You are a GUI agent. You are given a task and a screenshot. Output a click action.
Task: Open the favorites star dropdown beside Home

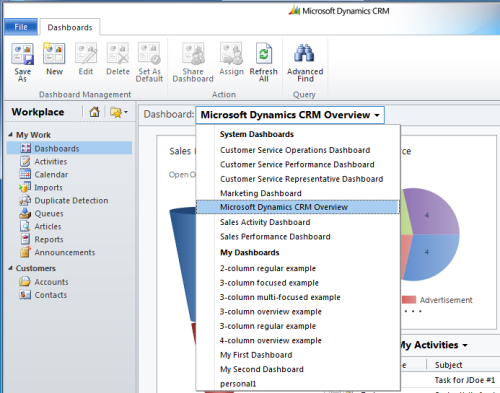[119, 112]
